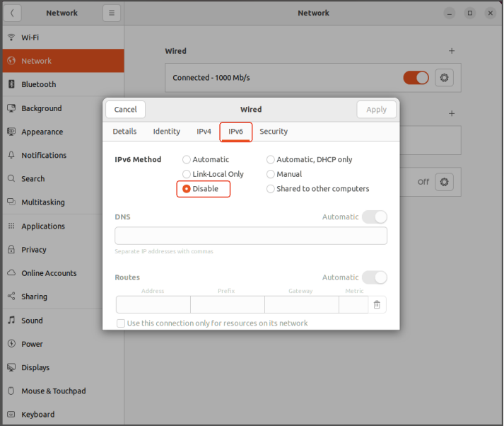Open Sound settings in sidebar
Viewport: 504px width, 426px height.
(32, 321)
